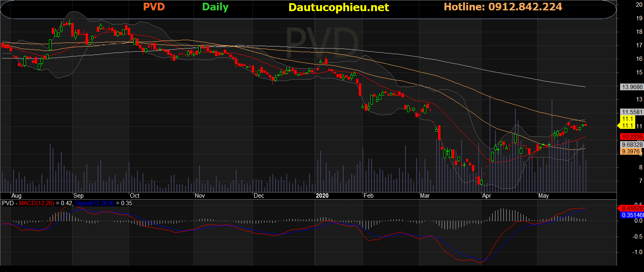The image size is (644, 272).
Task: Click the Nov month label on time axis
Action: tap(200, 196)
